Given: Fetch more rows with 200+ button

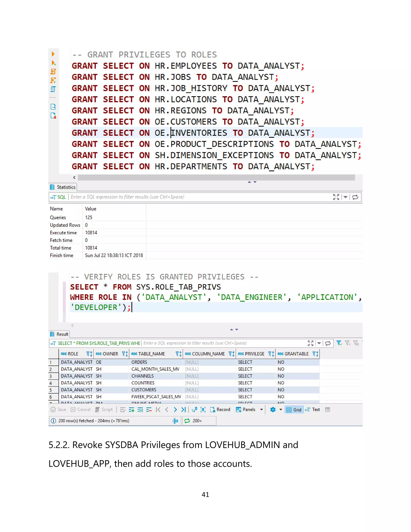Looking at the screenshot, I should coord(199,421).
